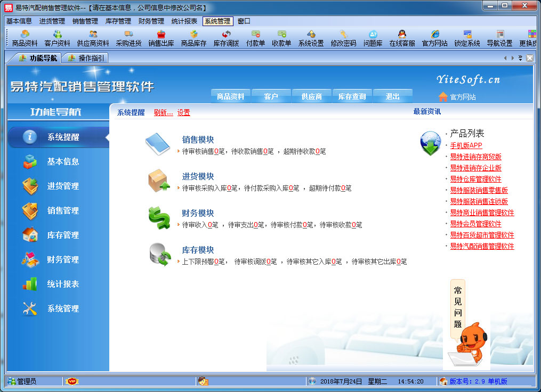The image size is (541, 392).
Task: Open the 易特百货超市管理软件 link
Action: [482, 235]
